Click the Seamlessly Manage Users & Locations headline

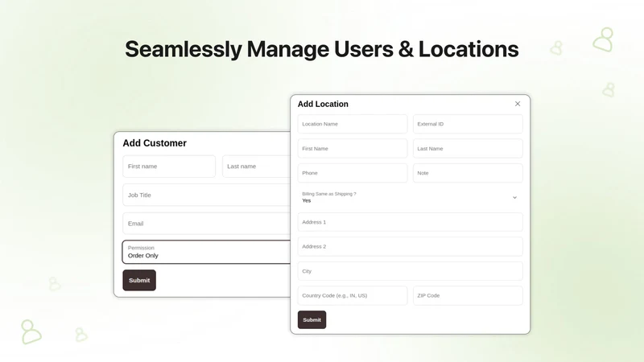pos(321,49)
